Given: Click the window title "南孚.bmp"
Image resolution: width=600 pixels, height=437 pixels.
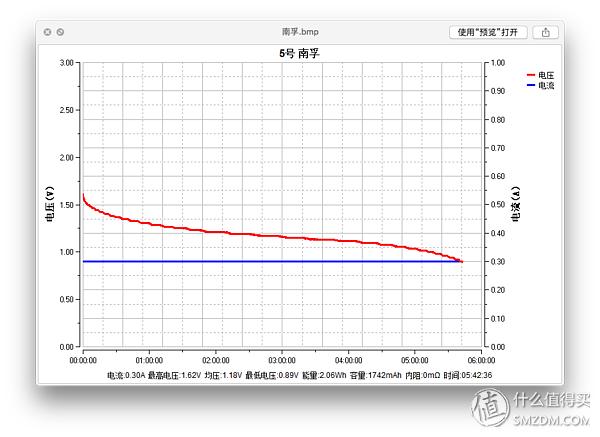Looking at the screenshot, I should tap(300, 32).
